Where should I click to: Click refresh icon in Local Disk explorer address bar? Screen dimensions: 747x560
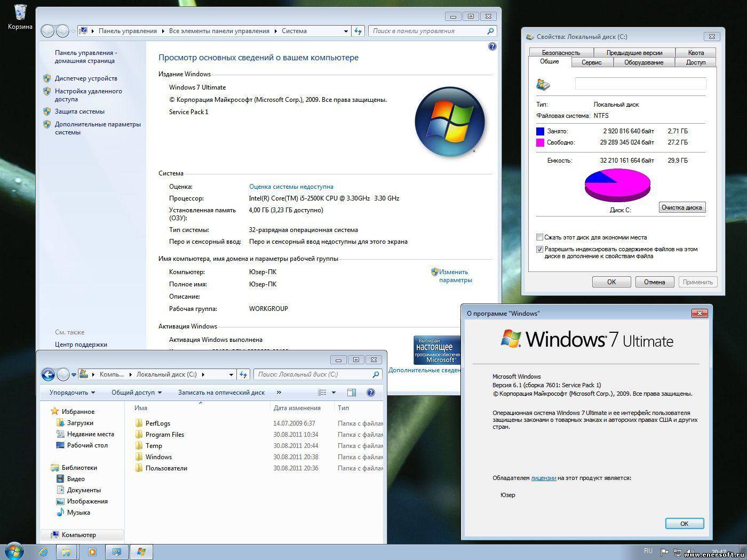243,374
